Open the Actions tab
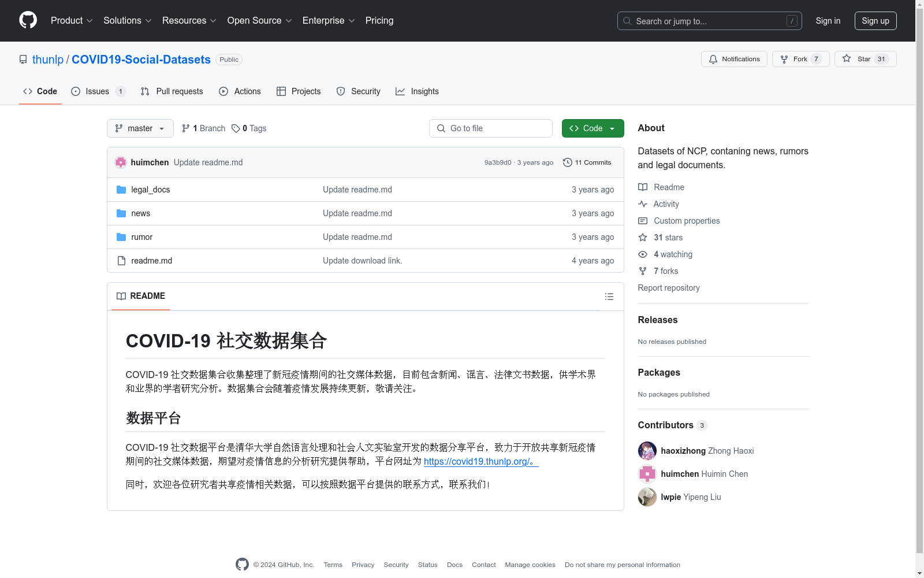This screenshot has height=578, width=924. (x=240, y=91)
